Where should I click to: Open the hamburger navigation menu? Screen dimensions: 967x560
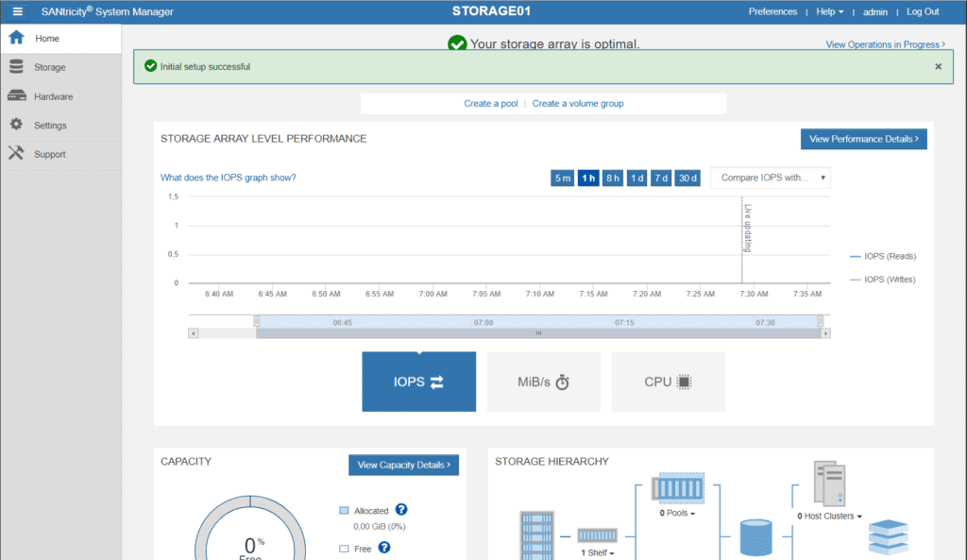16,11
